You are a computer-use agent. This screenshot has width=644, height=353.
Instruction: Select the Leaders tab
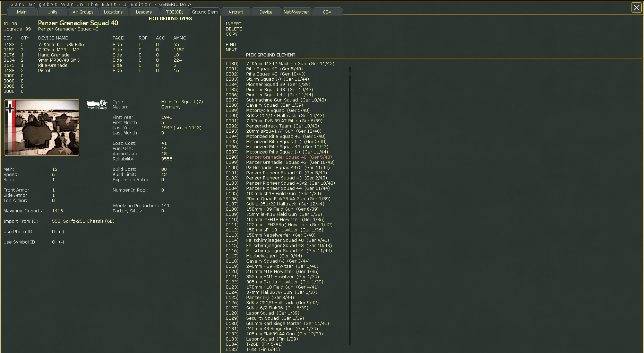click(144, 12)
